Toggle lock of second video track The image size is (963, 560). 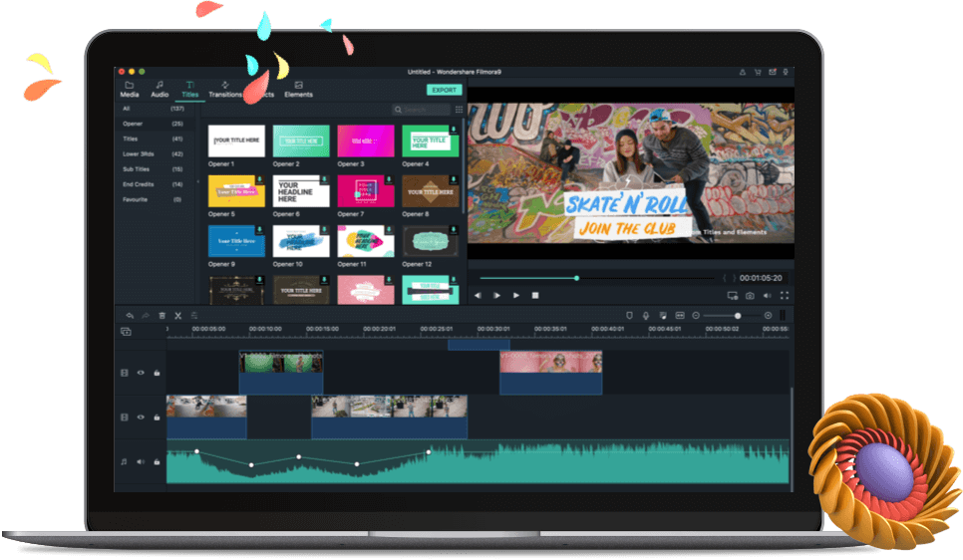point(157,417)
